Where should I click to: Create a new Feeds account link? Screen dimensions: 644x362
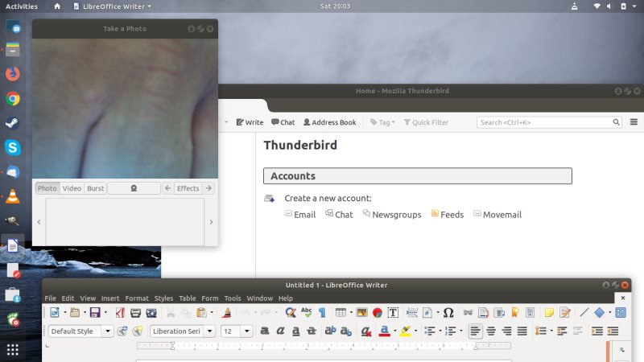448,215
